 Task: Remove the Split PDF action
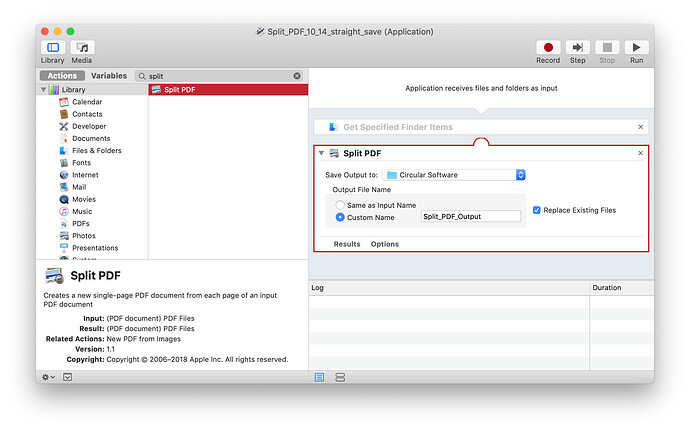[x=640, y=153]
